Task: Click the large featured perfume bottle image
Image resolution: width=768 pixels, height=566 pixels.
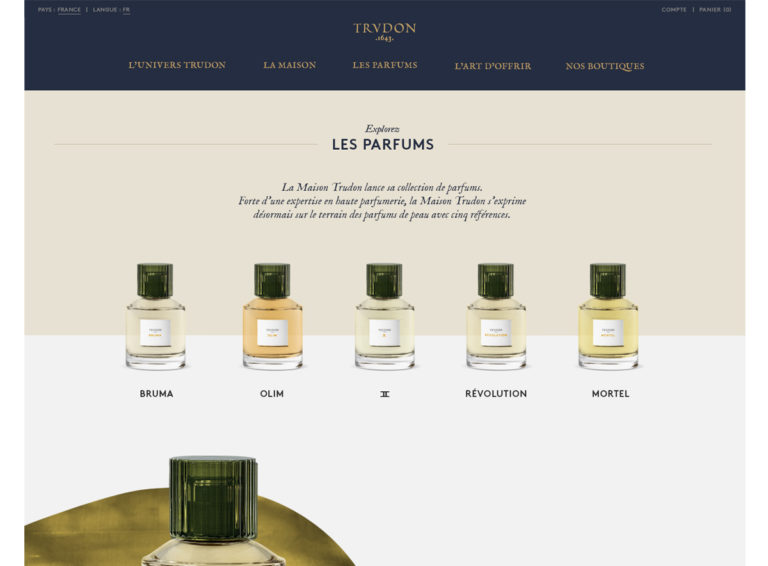Action: point(213,511)
